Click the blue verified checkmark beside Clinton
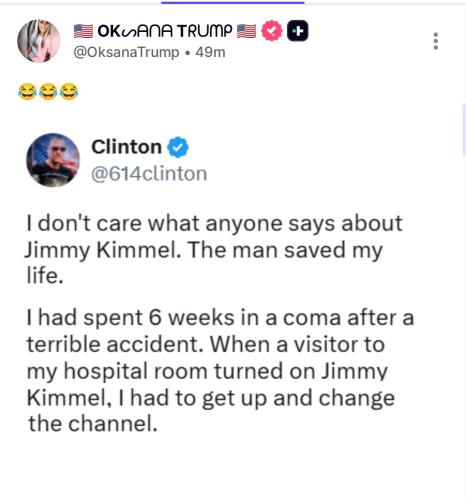 point(178,147)
